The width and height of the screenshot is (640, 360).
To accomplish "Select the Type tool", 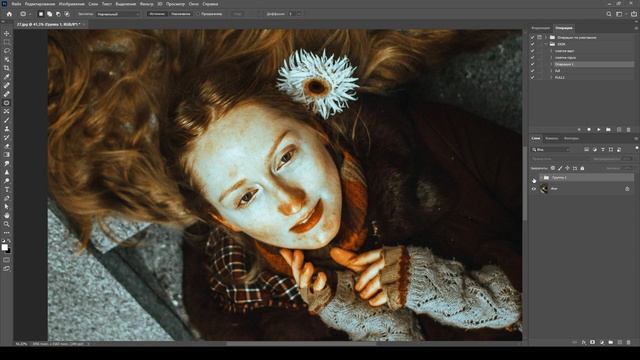I will [7, 189].
